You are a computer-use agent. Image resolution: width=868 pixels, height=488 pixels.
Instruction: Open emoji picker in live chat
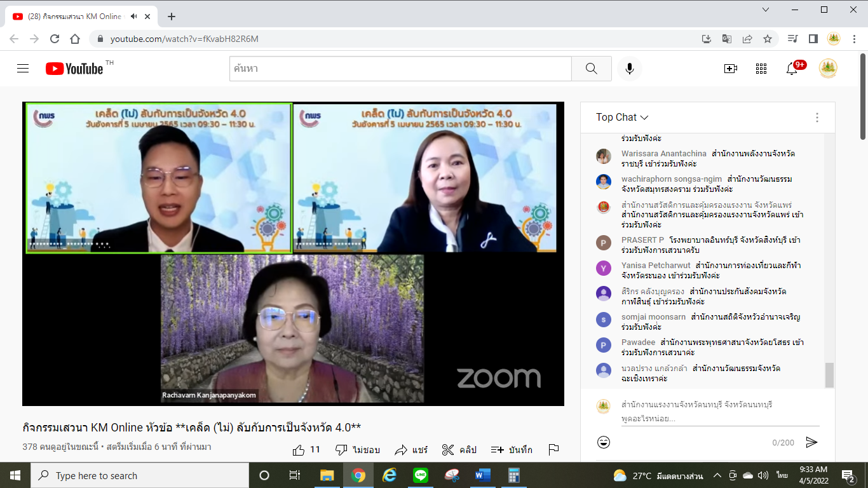tap(604, 442)
